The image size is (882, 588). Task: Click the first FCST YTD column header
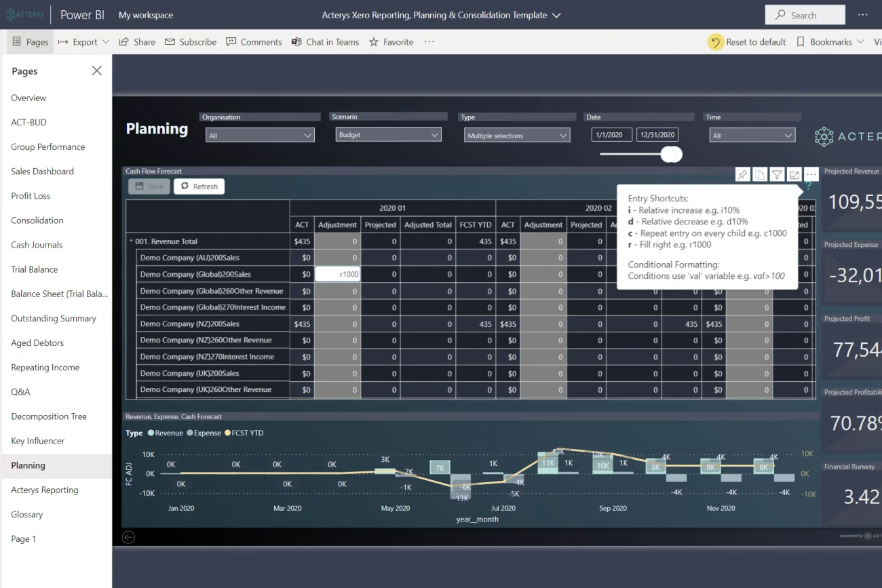476,224
